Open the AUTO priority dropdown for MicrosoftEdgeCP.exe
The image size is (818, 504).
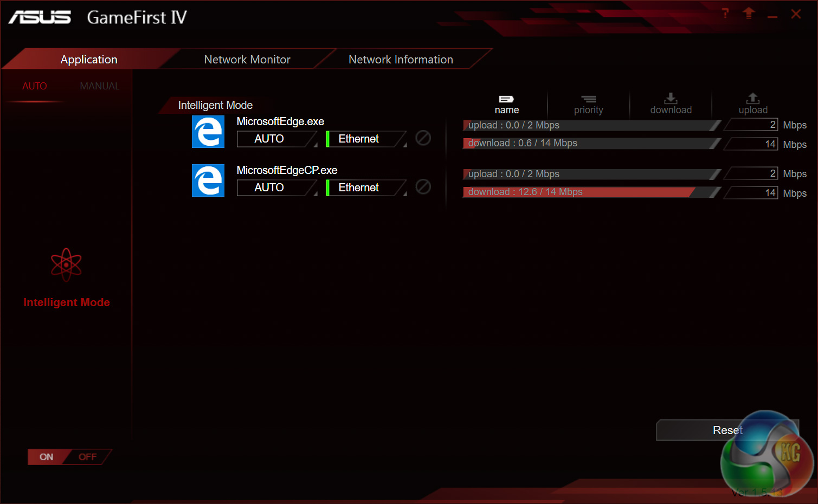click(x=278, y=188)
